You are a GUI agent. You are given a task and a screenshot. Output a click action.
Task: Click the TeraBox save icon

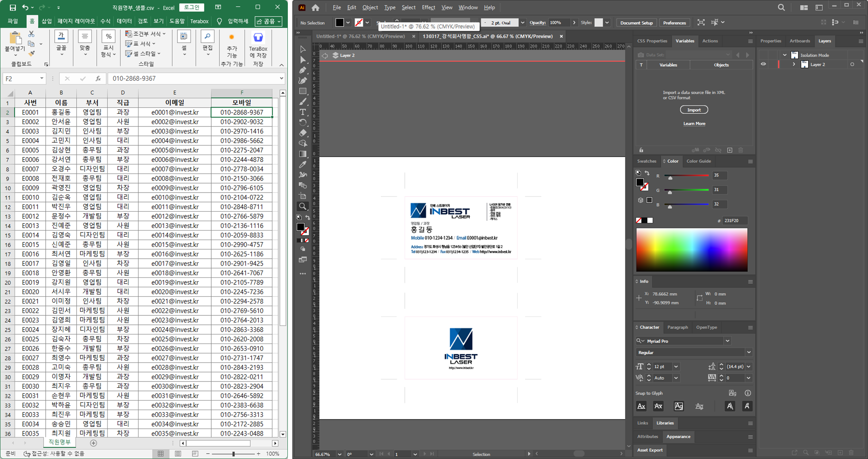pyautogui.click(x=258, y=38)
